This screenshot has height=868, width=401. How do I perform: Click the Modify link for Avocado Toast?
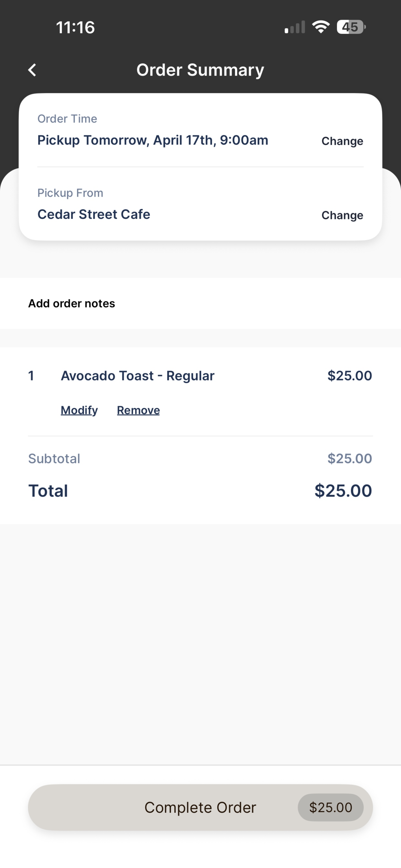tap(79, 410)
